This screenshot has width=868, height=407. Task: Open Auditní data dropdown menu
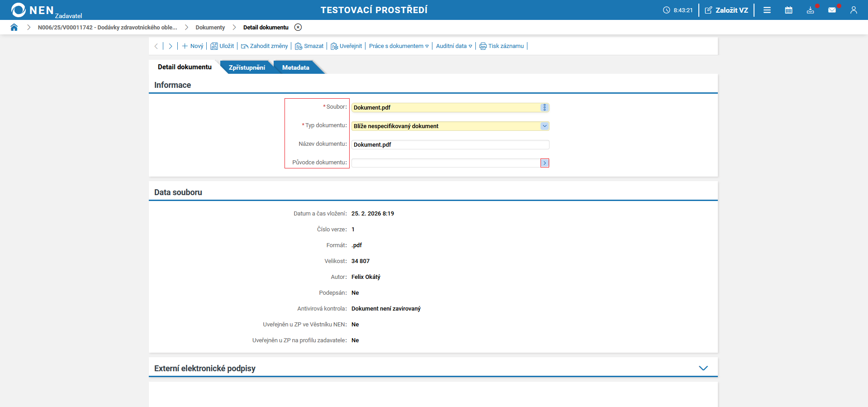[x=454, y=46]
